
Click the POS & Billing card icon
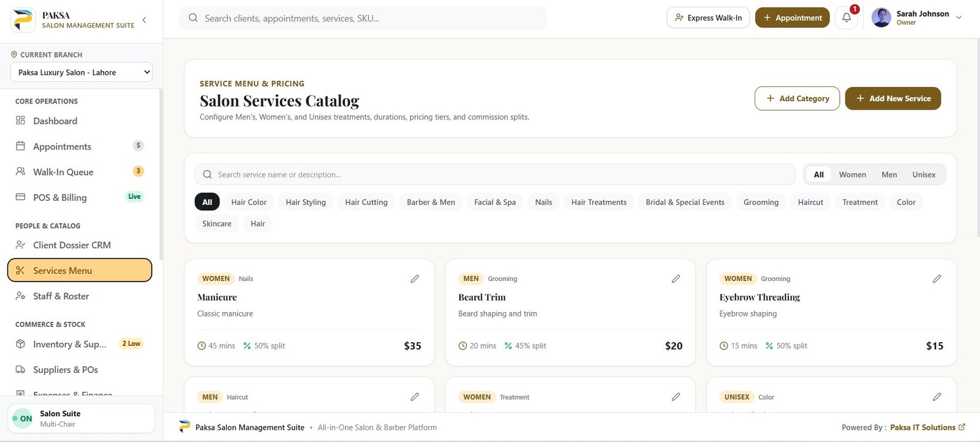tap(20, 197)
